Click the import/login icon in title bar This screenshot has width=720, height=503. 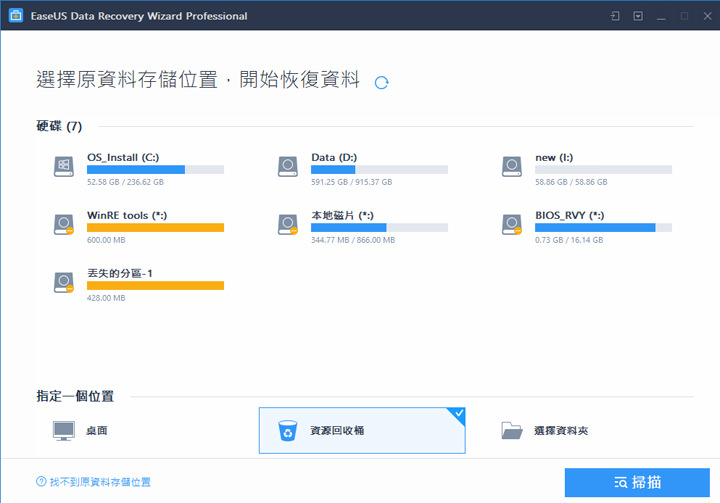[x=614, y=16]
